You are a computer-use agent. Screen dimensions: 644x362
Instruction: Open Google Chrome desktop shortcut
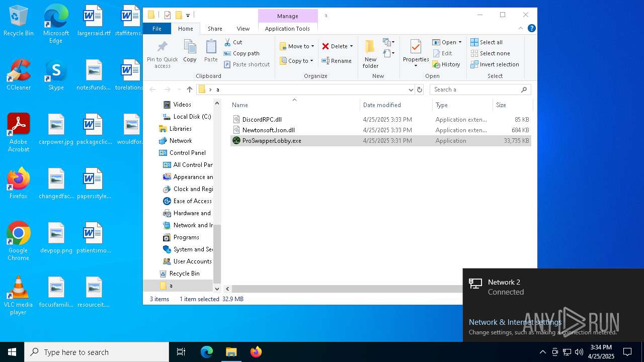click(19, 242)
